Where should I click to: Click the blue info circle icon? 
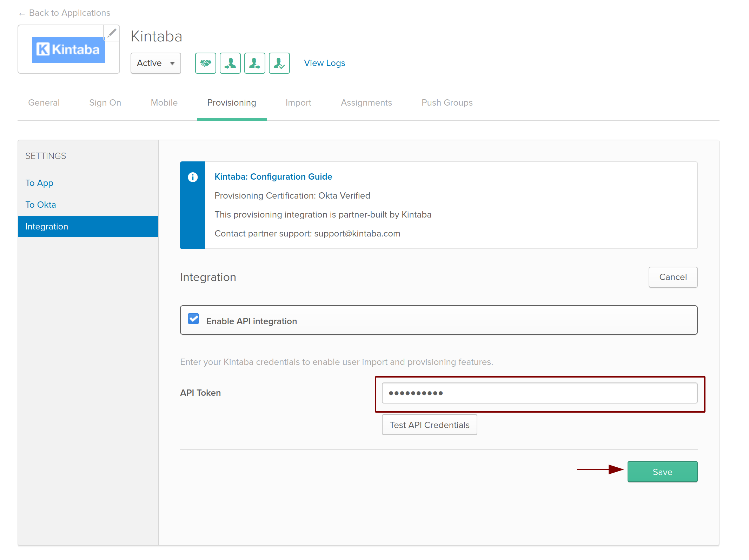click(x=193, y=177)
